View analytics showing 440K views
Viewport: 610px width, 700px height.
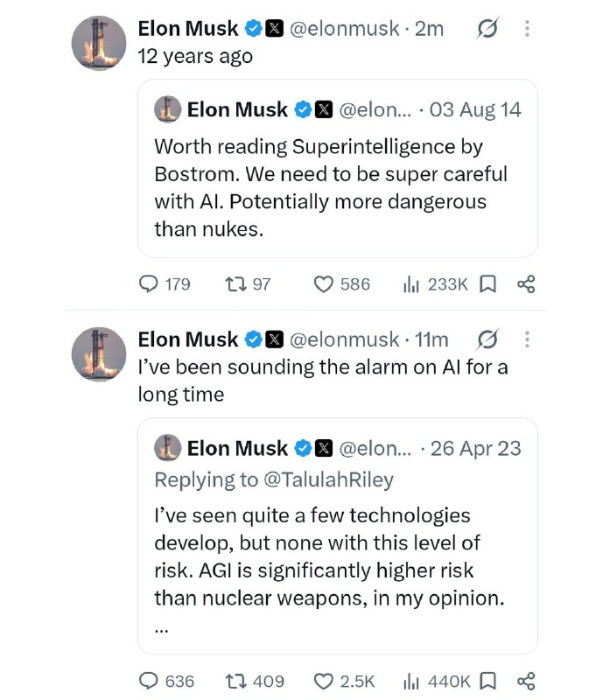point(437,682)
